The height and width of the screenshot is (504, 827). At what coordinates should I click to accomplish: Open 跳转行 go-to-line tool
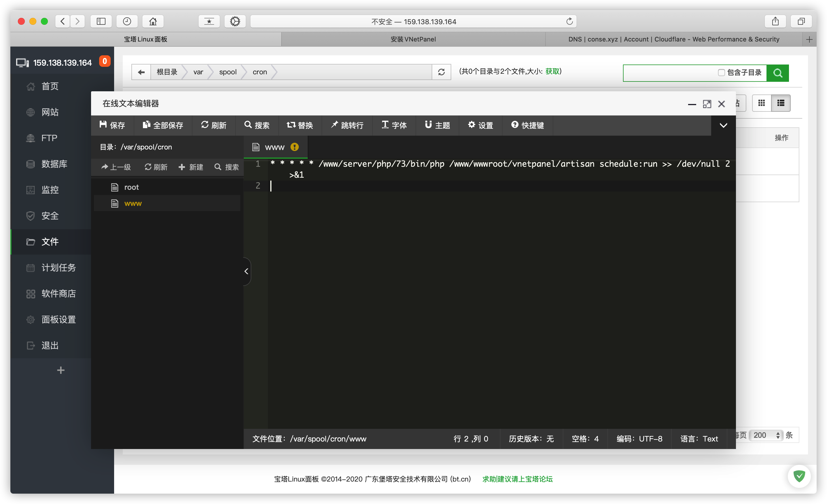point(347,125)
